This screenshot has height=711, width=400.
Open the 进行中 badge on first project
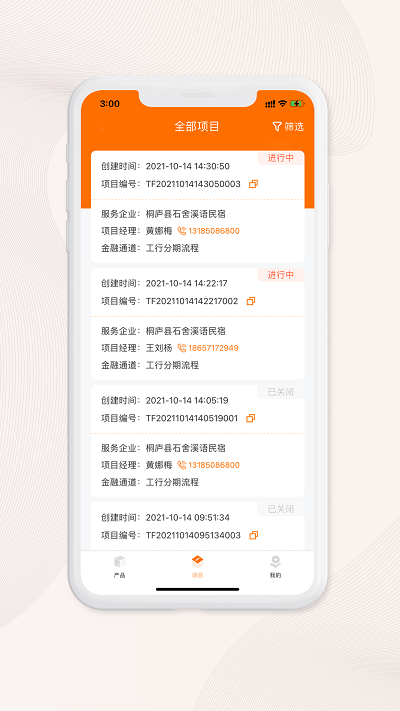click(281, 158)
